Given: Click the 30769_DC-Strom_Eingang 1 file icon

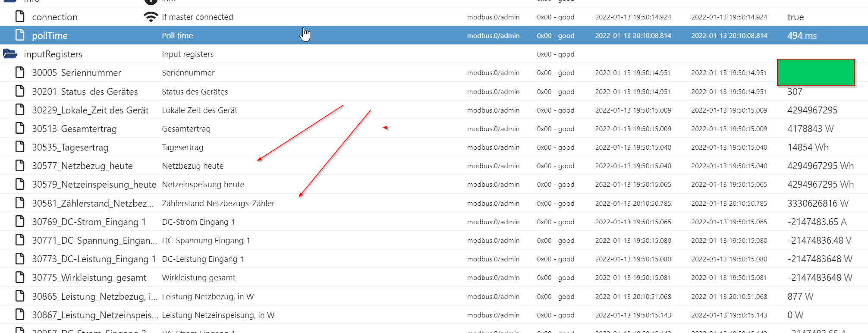Looking at the screenshot, I should [20, 221].
